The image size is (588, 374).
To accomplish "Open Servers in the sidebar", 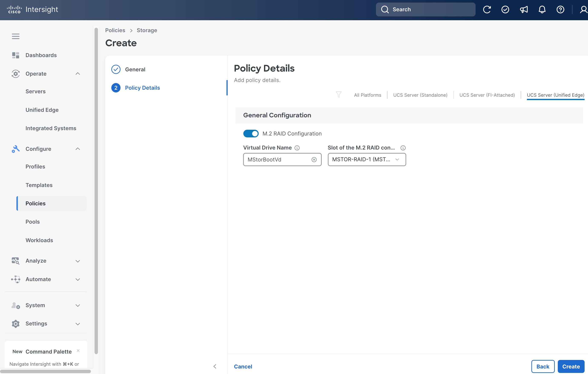I will click(35, 91).
